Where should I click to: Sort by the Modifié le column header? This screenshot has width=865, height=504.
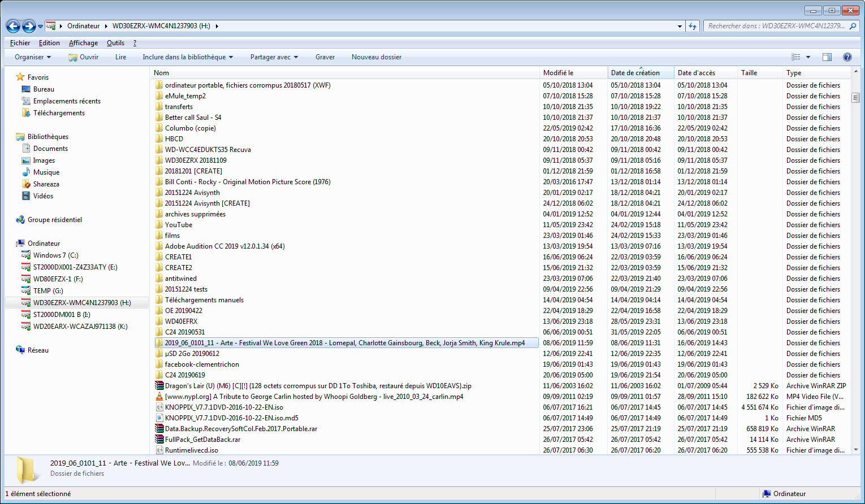[573, 73]
